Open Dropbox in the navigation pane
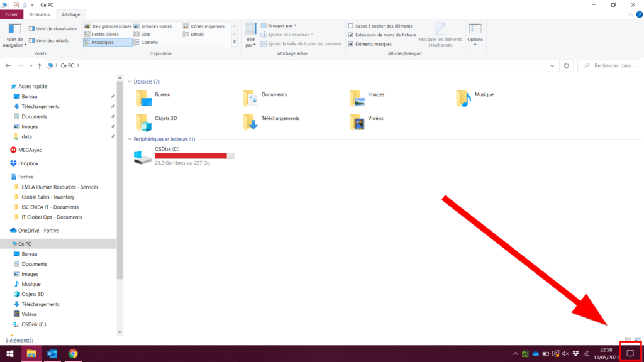644x362 pixels. (28, 163)
